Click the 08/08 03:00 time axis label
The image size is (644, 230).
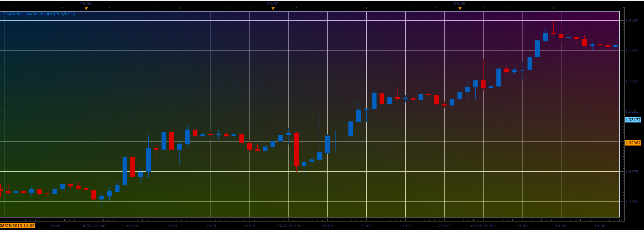[x=483, y=226]
